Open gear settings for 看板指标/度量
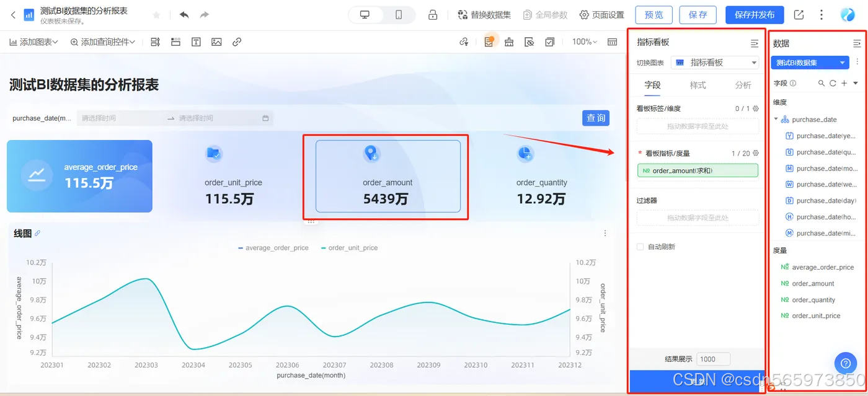 756,153
